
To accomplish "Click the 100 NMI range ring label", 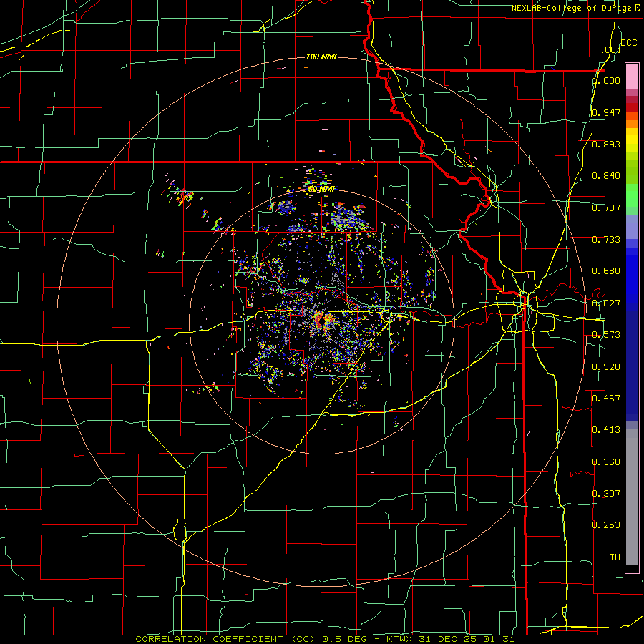I will (321, 57).
